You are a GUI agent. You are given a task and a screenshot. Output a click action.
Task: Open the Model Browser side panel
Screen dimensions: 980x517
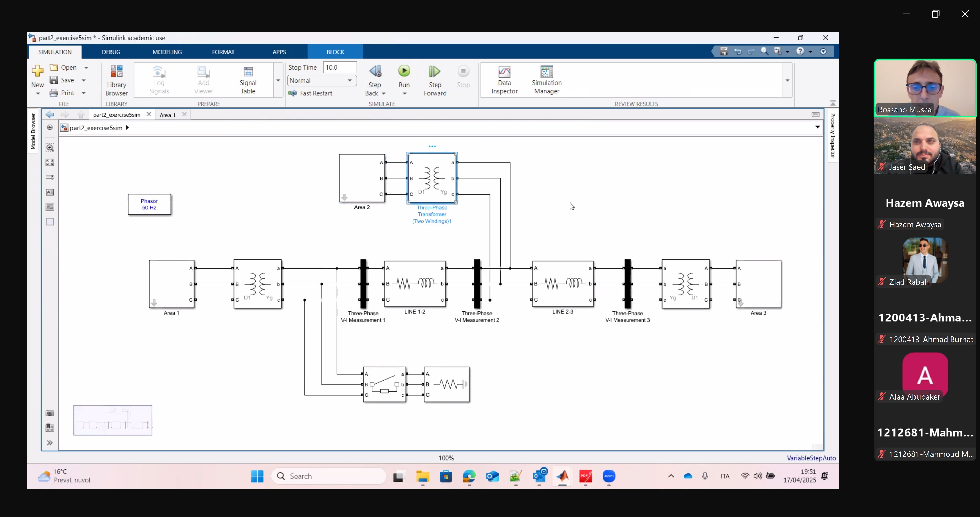click(33, 131)
